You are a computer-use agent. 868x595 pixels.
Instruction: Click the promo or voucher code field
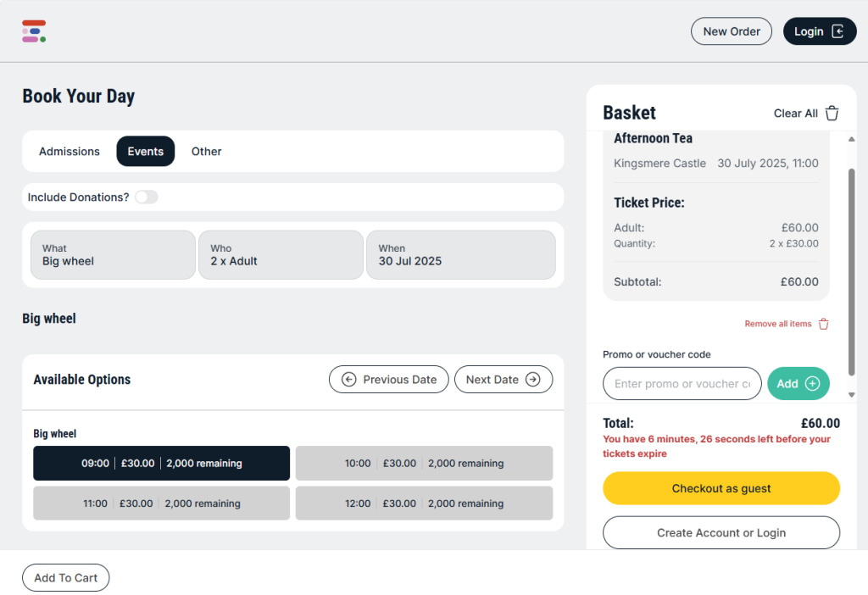click(x=682, y=384)
